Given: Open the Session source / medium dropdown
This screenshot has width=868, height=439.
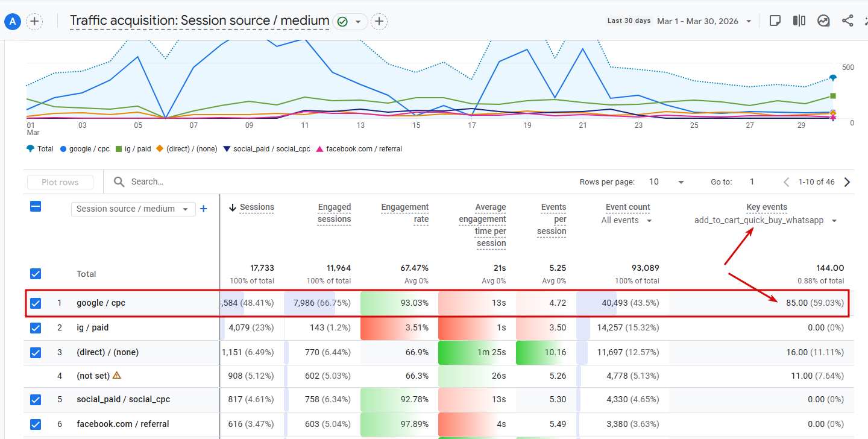Looking at the screenshot, I should tap(133, 209).
